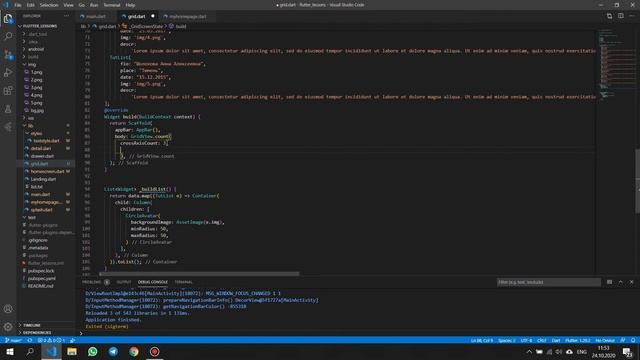Open pubspec.yaml in the explorer
The image size is (640, 360).
[42, 278]
